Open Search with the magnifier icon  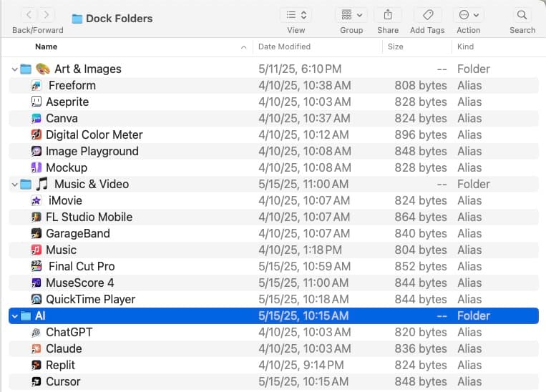(522, 14)
